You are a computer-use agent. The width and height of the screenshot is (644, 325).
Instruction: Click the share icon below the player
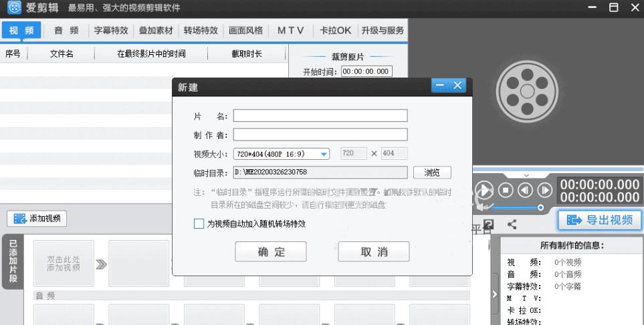pos(512,225)
